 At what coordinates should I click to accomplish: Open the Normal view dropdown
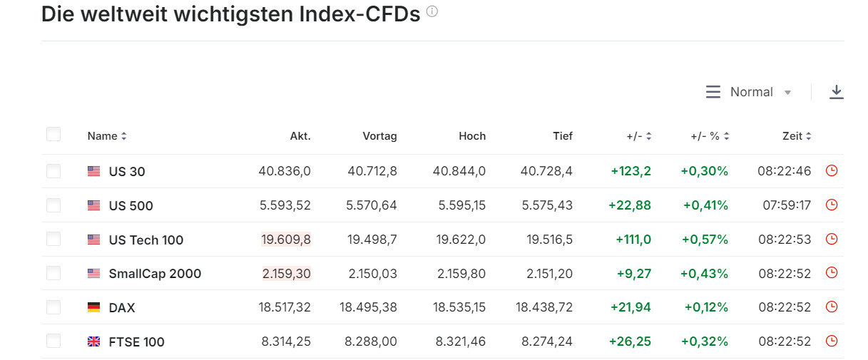click(750, 92)
